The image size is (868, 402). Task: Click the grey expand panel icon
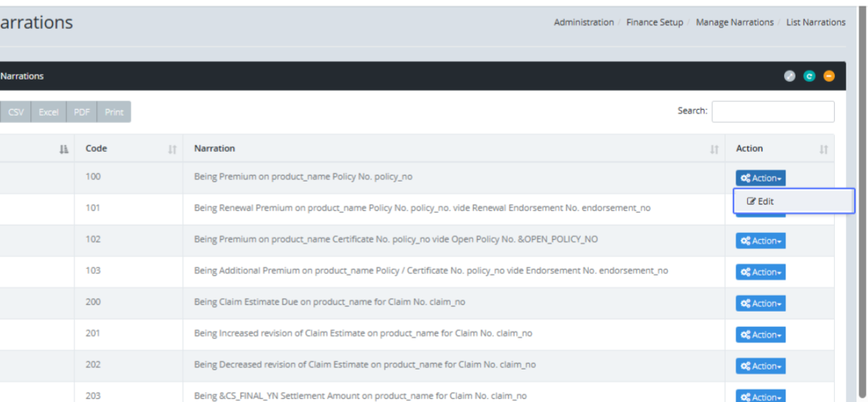790,76
